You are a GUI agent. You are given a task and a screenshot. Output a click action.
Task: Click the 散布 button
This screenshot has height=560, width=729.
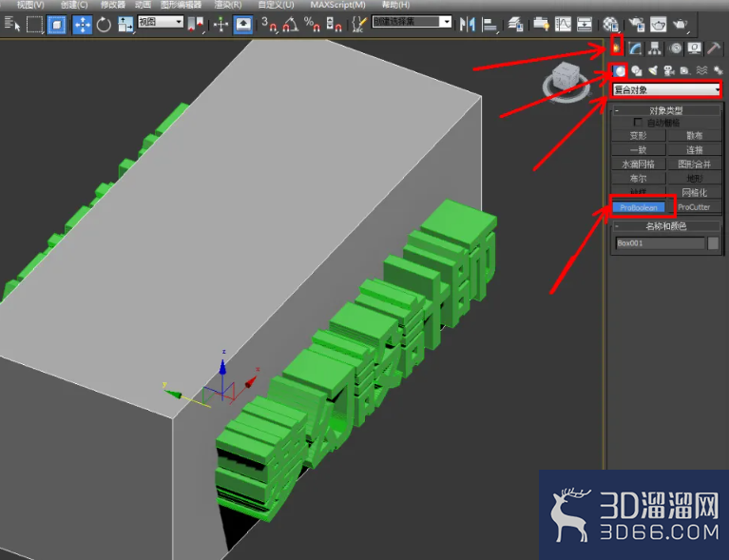694,136
